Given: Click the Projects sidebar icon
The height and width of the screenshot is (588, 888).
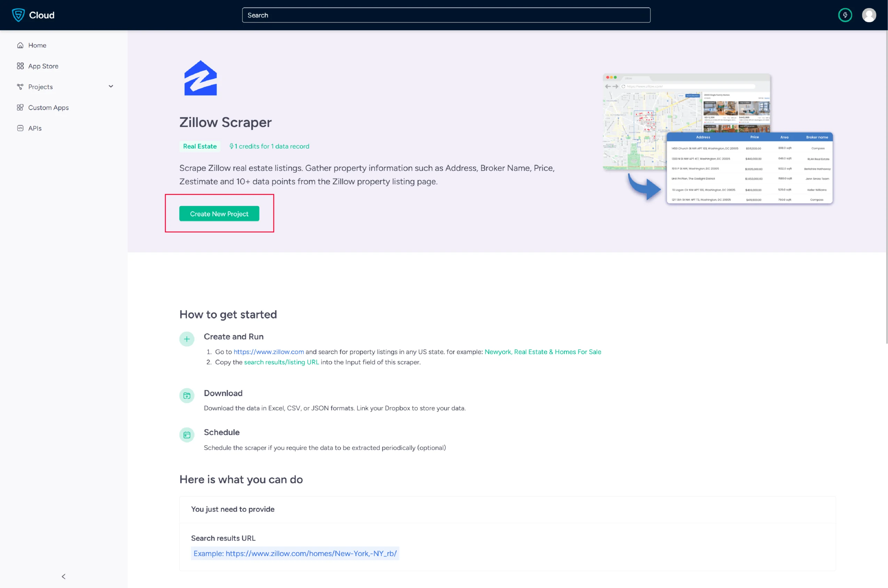Looking at the screenshot, I should [x=20, y=86].
